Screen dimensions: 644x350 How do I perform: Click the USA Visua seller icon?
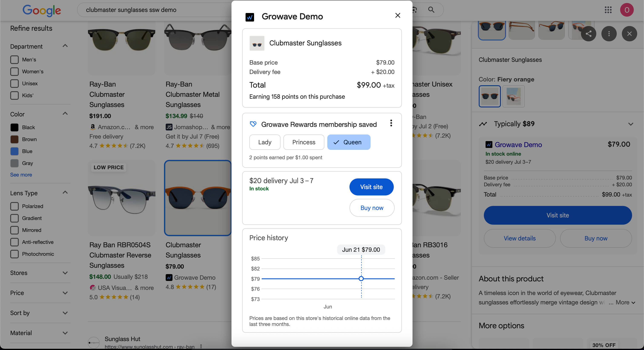pyautogui.click(x=92, y=288)
